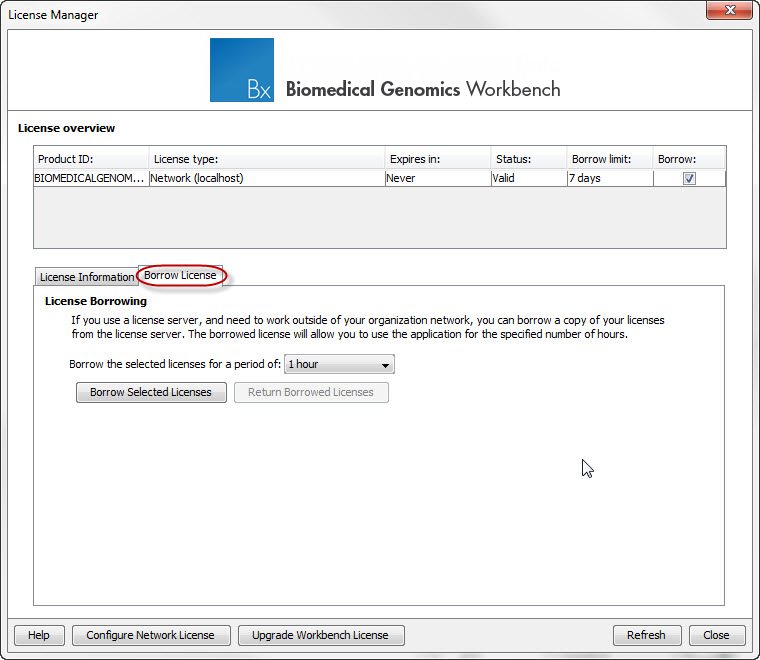Open Configure Network License

(x=151, y=635)
